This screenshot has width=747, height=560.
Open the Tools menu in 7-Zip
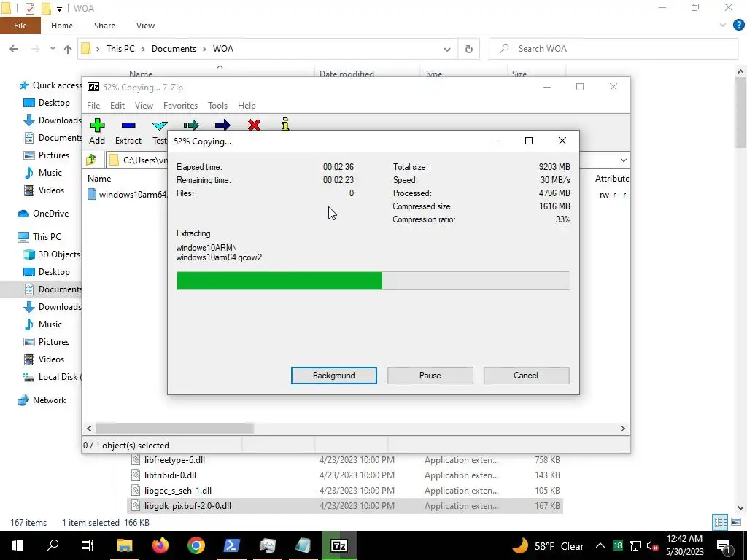pyautogui.click(x=217, y=105)
